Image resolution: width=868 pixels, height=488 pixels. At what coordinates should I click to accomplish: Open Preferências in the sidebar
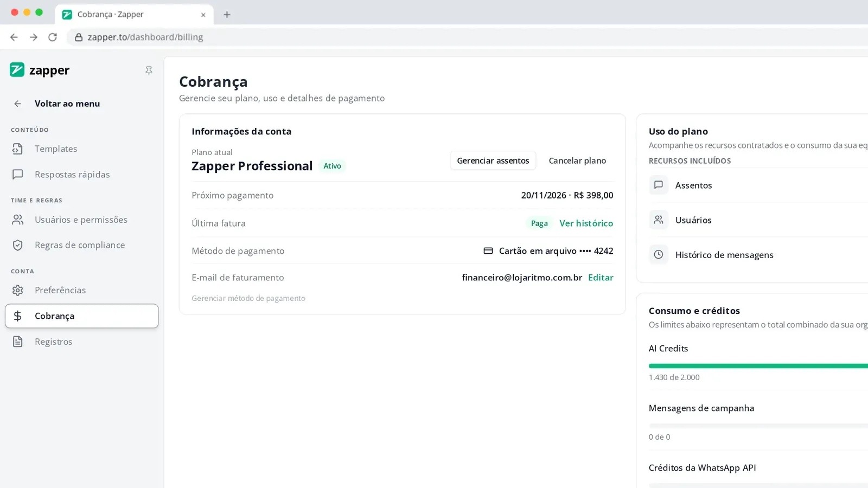point(82,290)
